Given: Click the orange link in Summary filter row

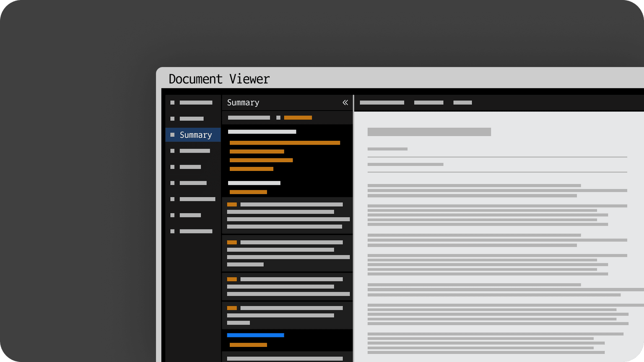Looking at the screenshot, I should point(298,118).
